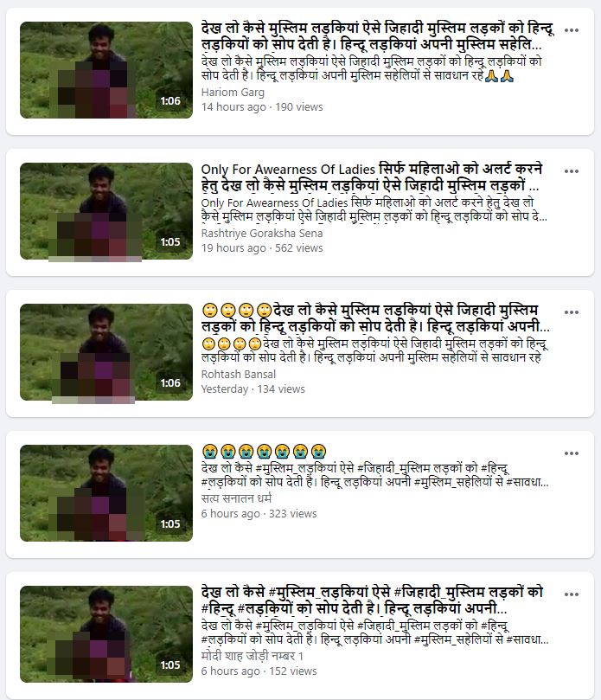Play Rohtash Bansal's 1:06 video thumbnail
This screenshot has height=700, width=601.
[106, 352]
